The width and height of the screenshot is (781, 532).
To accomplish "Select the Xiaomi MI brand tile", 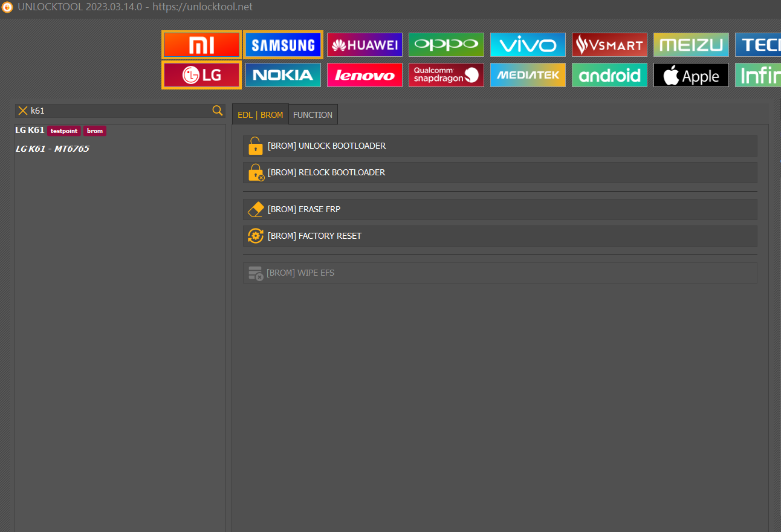I will click(x=201, y=45).
